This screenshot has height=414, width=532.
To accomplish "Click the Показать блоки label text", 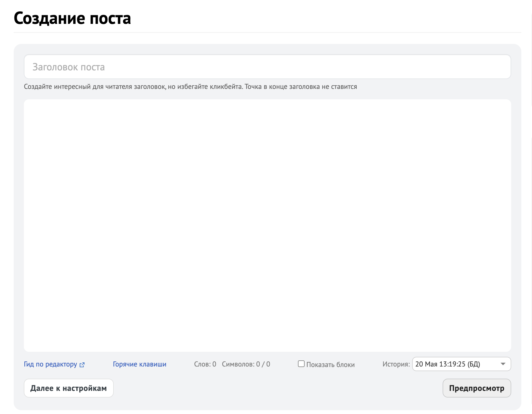I will tap(330, 364).
